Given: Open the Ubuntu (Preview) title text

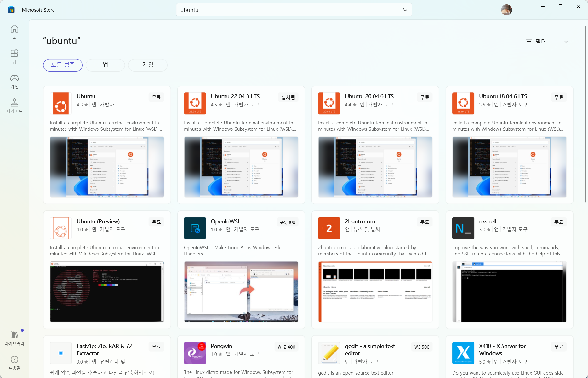Looking at the screenshot, I should click(x=98, y=221).
